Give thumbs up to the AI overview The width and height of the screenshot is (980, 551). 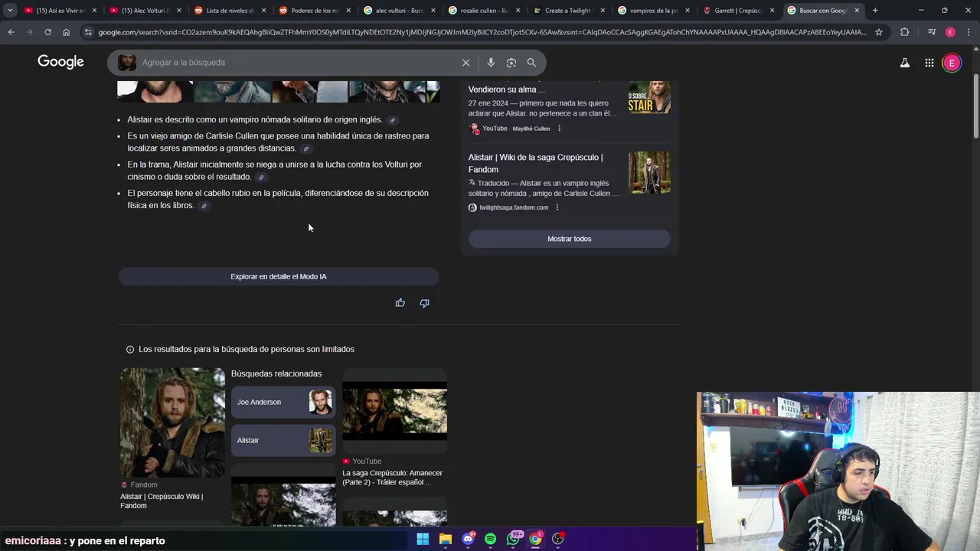click(400, 303)
